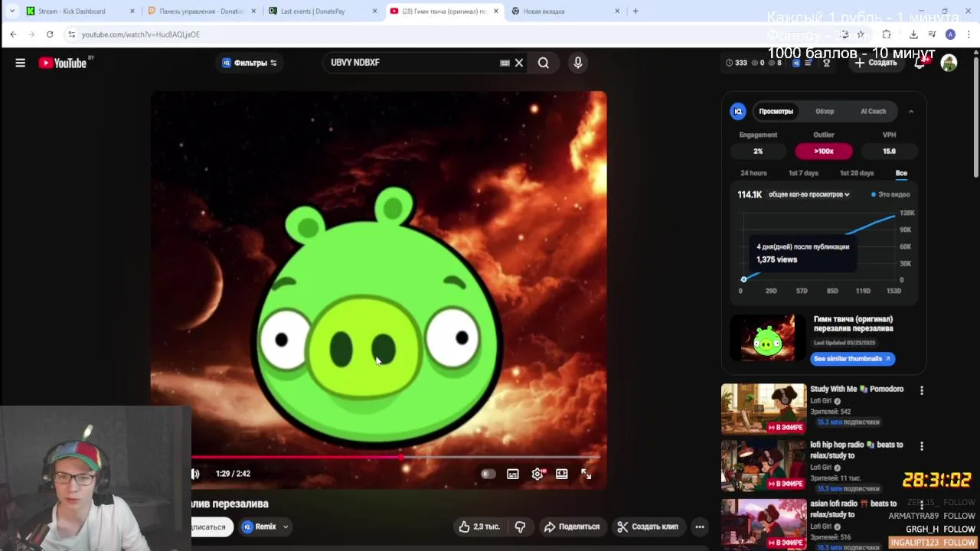Select 1st 7 days range

pyautogui.click(x=803, y=173)
